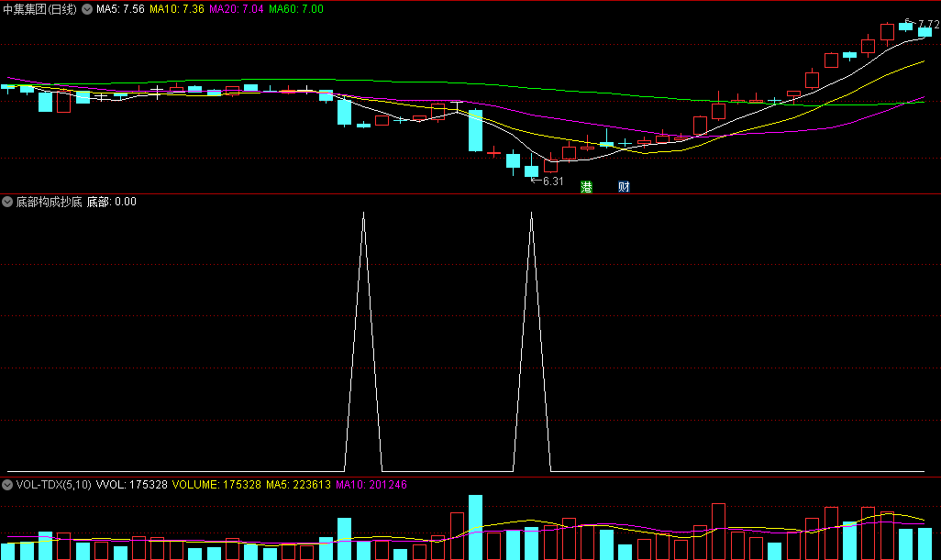This screenshot has height=560, width=941.
Task: Click the MA60: 7.00 moving average label
Action: [296, 9]
